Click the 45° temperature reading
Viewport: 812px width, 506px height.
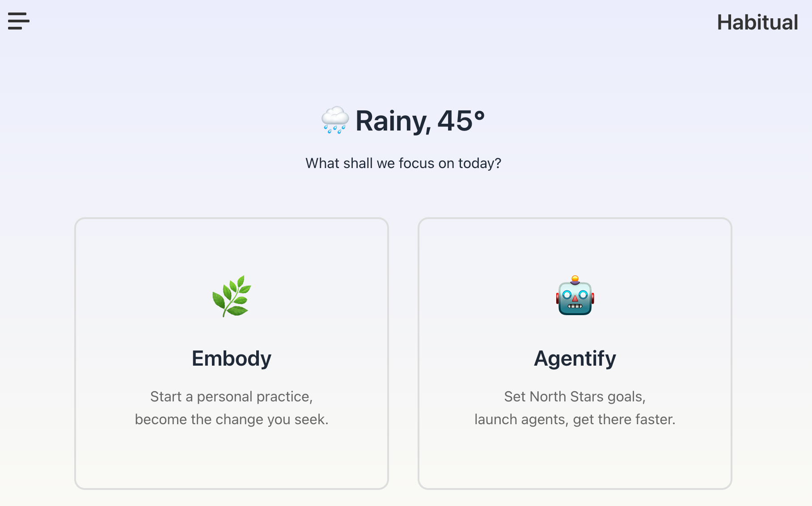click(x=461, y=121)
